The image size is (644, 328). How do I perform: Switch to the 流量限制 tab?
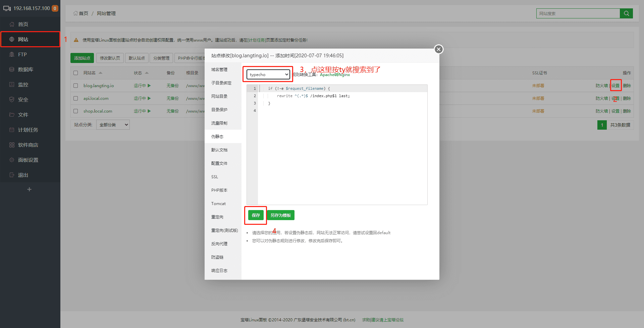[223, 123]
